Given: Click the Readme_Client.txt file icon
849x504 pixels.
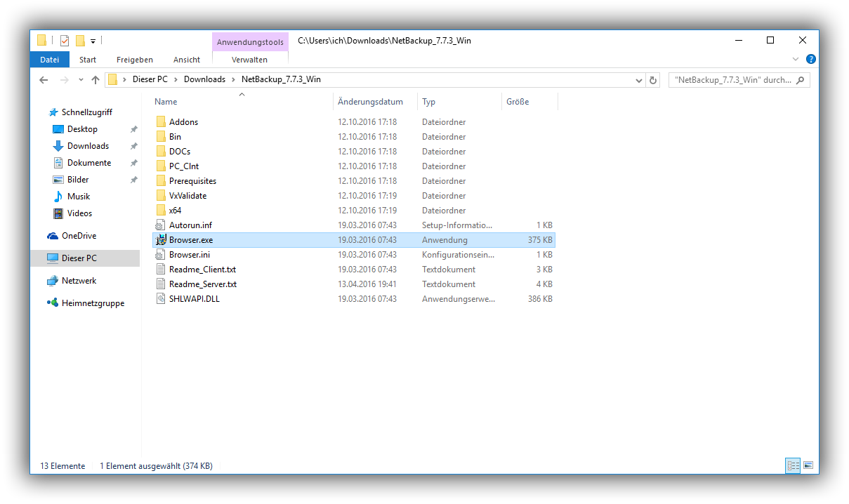Looking at the screenshot, I should coord(161,270).
